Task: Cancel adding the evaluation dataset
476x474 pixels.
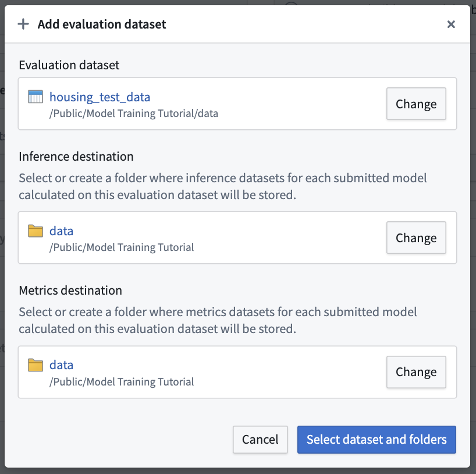Action: click(260, 440)
